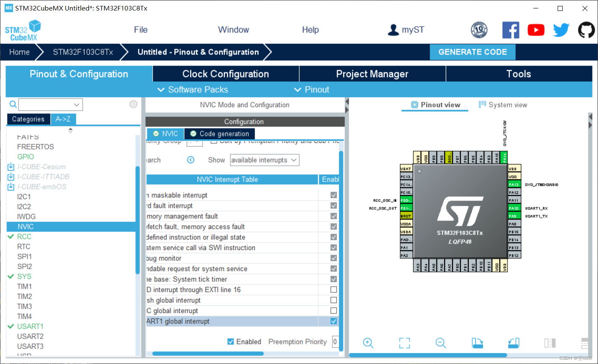Fit the chip to the pinout window
The width and height of the screenshot is (598, 364).
pos(404,343)
